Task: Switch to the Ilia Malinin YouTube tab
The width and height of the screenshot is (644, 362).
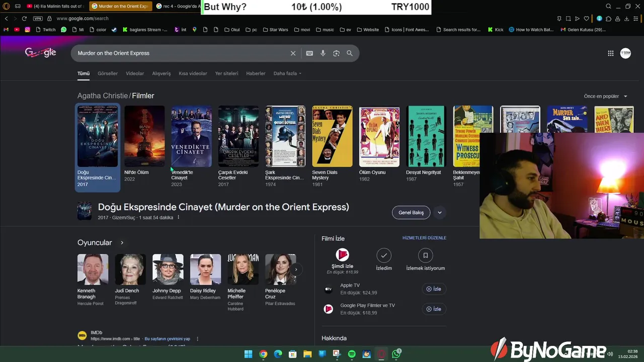Action: 55,6
